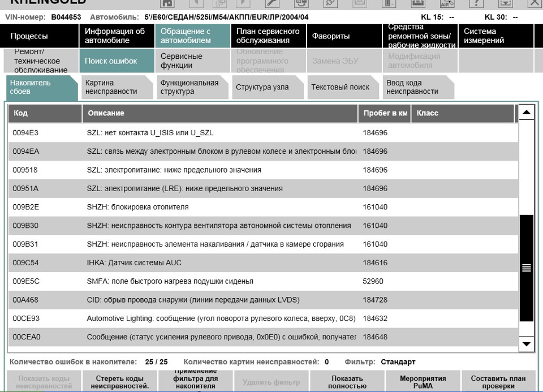
Task: Go to the home screen icon
Action: click(x=167, y=3)
